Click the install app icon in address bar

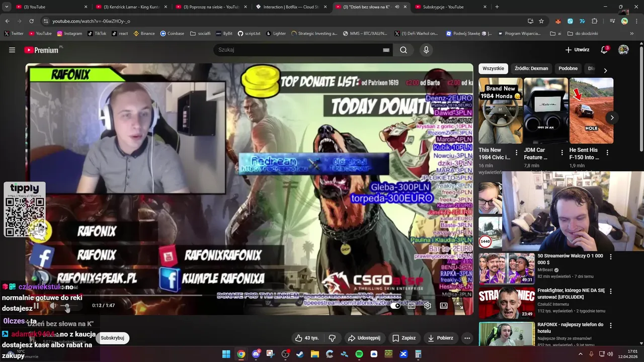click(530, 21)
